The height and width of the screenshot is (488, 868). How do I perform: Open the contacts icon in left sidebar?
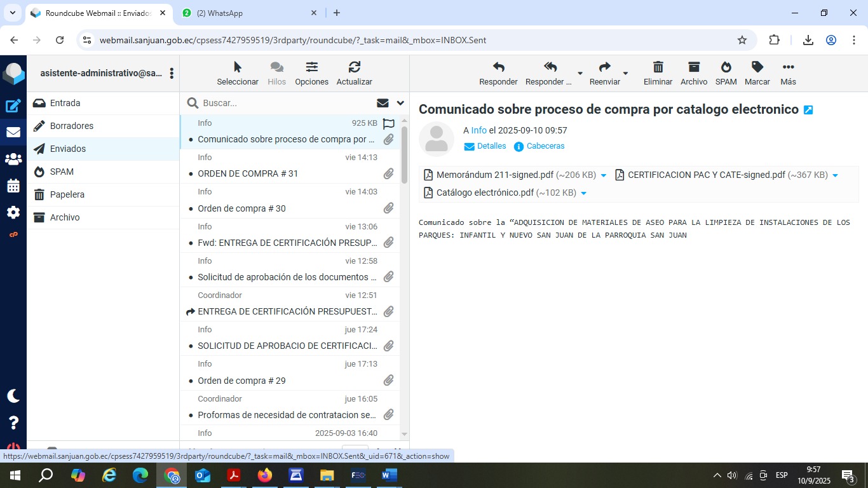[13, 159]
